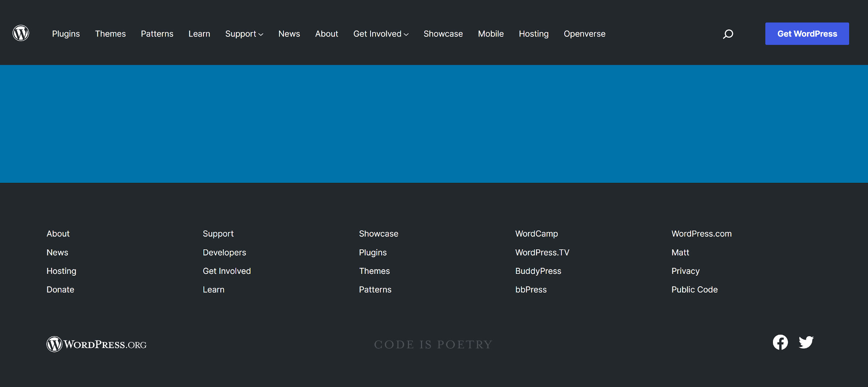Open Openverse from the top navigation
The width and height of the screenshot is (868, 387).
click(584, 34)
